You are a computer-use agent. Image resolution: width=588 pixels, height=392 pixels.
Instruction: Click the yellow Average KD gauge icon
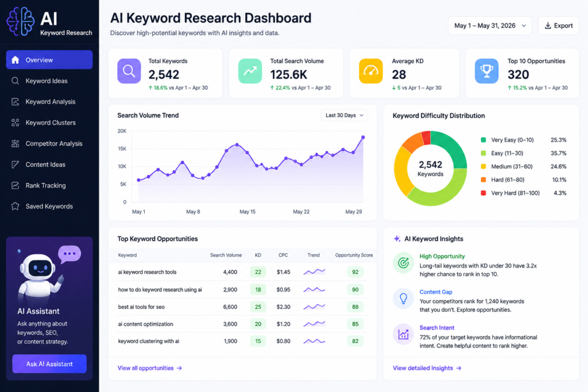coord(371,71)
